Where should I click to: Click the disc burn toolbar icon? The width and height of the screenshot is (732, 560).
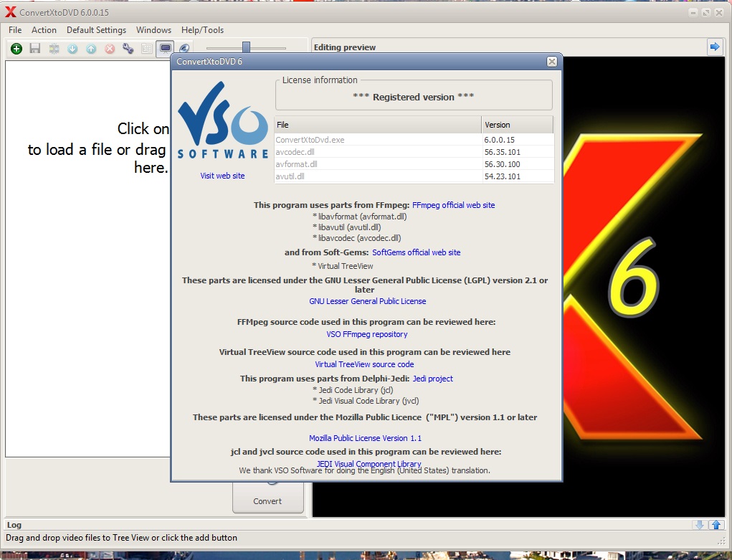pyautogui.click(x=184, y=49)
